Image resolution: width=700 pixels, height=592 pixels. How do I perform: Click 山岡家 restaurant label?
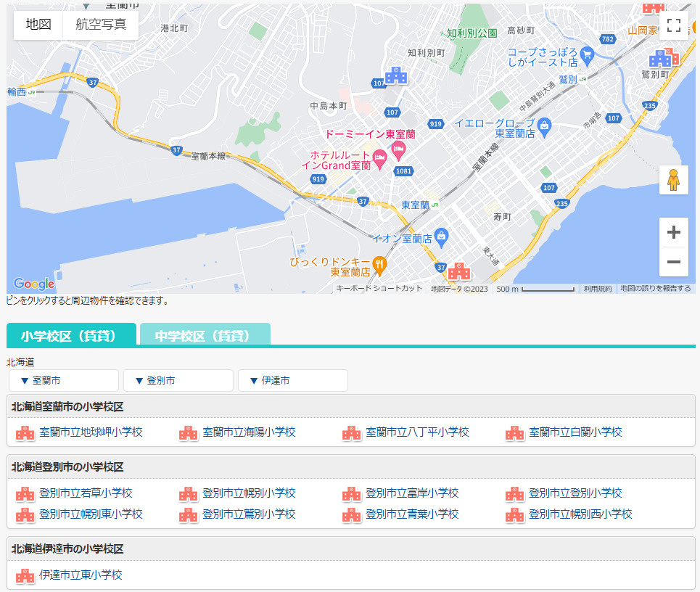click(643, 30)
